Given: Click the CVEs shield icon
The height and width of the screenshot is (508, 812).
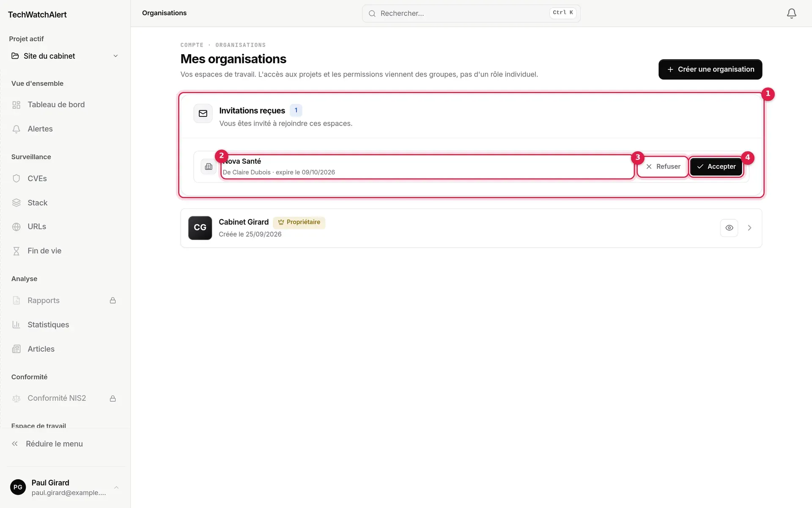Looking at the screenshot, I should pos(16,179).
